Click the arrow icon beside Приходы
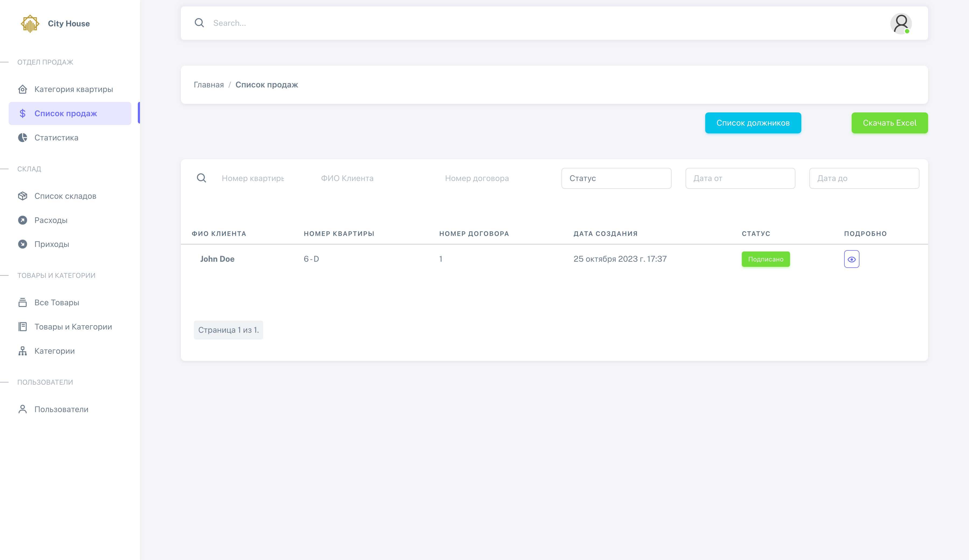Screen dimensions: 969x560 click(23, 244)
